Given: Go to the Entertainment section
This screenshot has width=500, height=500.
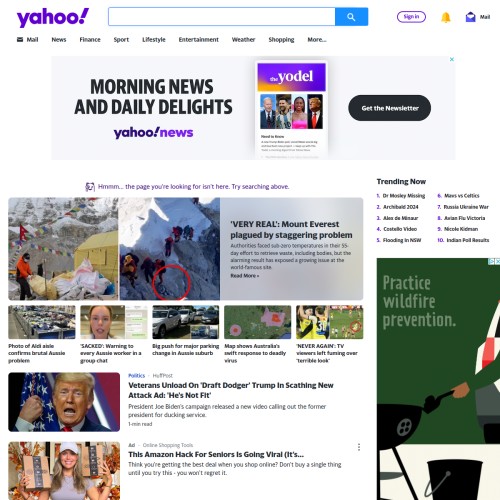Looking at the screenshot, I should tap(199, 40).
